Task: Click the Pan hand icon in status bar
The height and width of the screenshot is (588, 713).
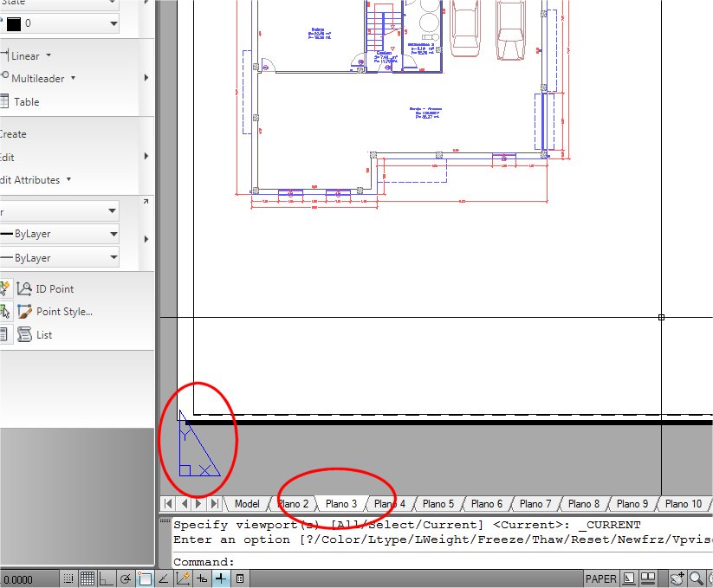Action: (677, 578)
